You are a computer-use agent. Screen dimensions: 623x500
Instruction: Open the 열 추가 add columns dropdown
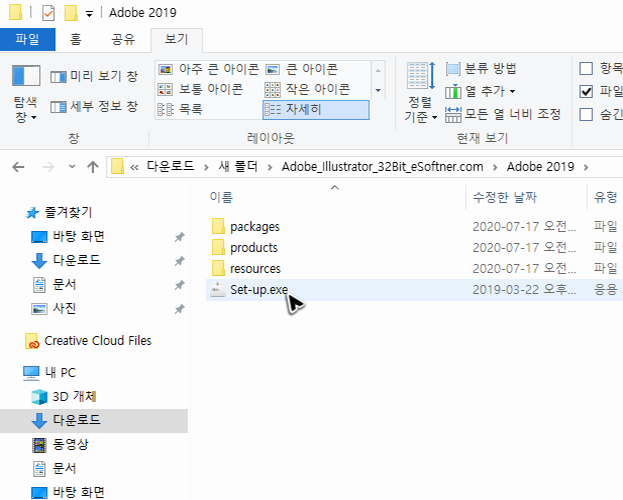480,91
